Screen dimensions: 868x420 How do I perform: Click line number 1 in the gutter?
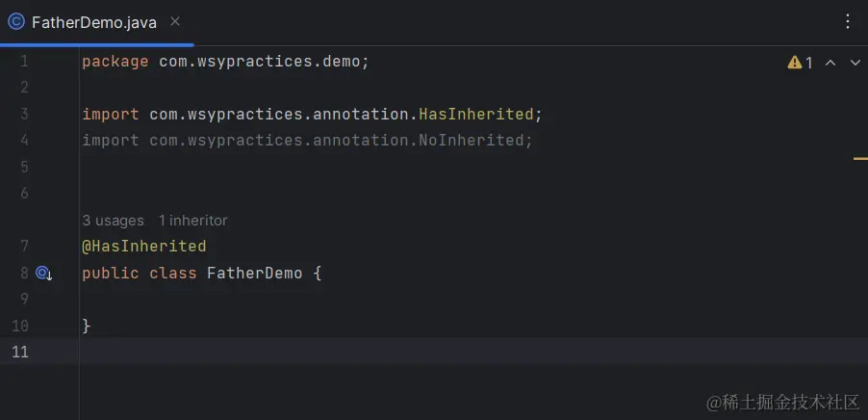pyautogui.click(x=24, y=62)
